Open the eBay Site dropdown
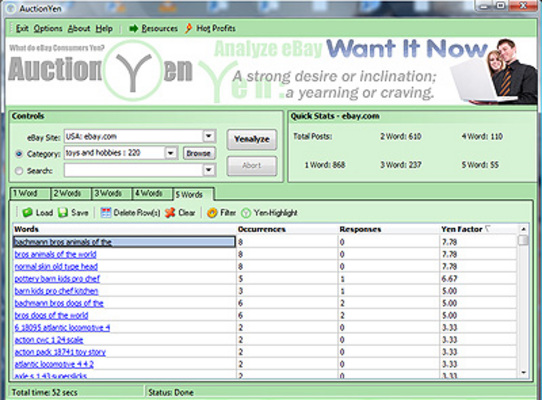 [x=209, y=136]
